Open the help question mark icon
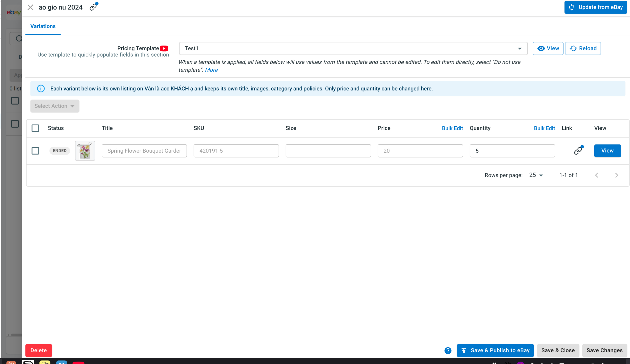Viewport: 630px width, 364px height. [x=447, y=351]
